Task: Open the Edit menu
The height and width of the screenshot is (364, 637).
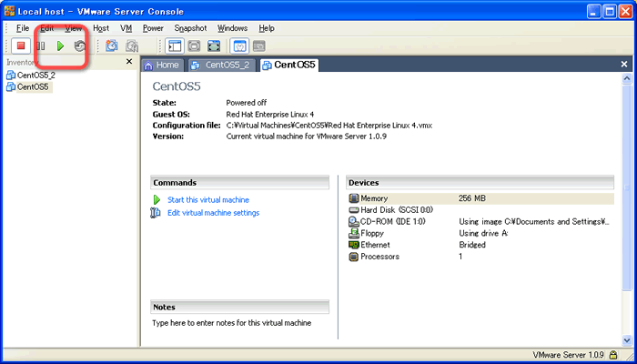Action: coord(47,28)
